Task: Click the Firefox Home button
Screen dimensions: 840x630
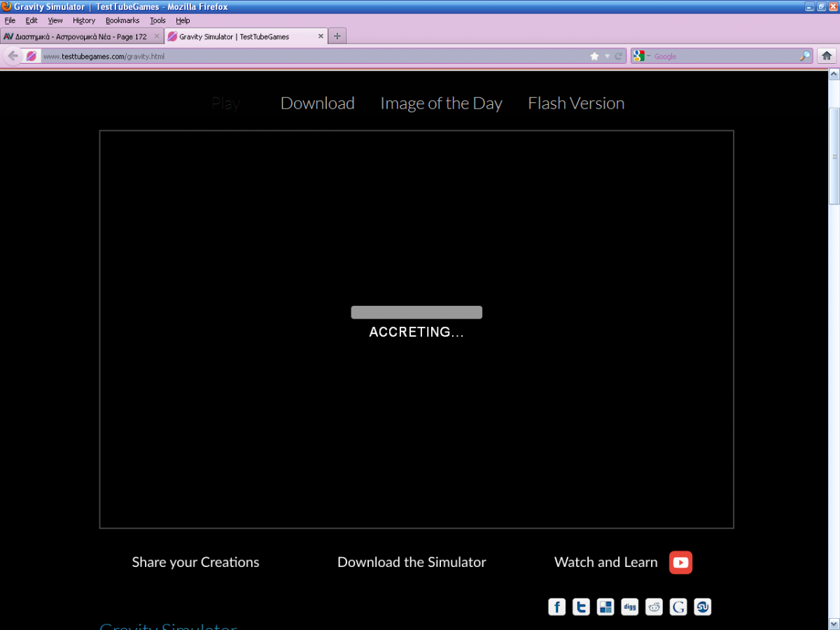Action: pos(827,56)
